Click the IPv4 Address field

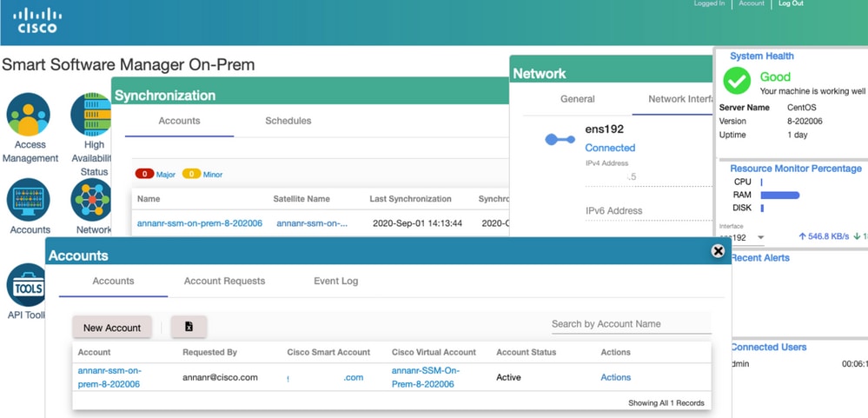click(649, 176)
